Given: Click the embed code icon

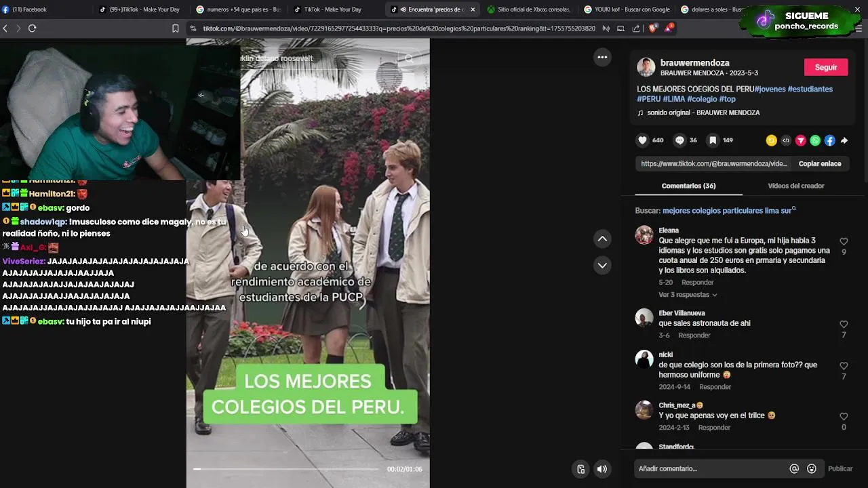Looking at the screenshot, I should 786,140.
